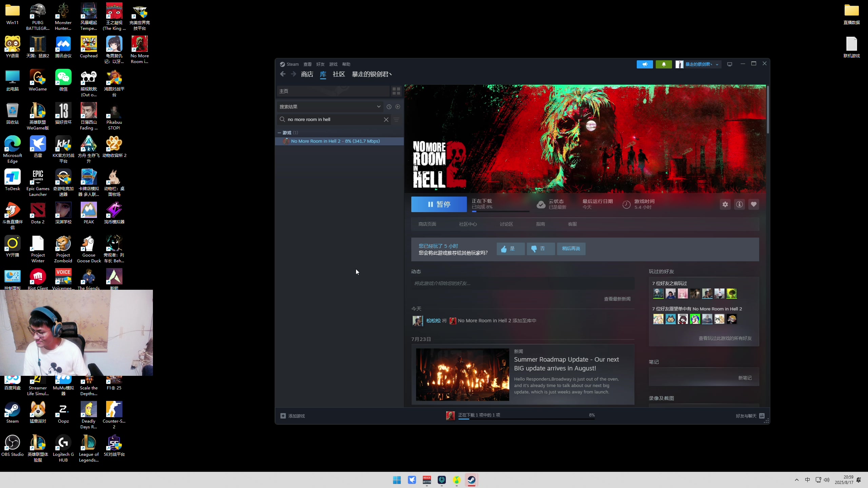Select WeGame desktop icon
The width and height of the screenshot is (868, 488).
tap(38, 81)
